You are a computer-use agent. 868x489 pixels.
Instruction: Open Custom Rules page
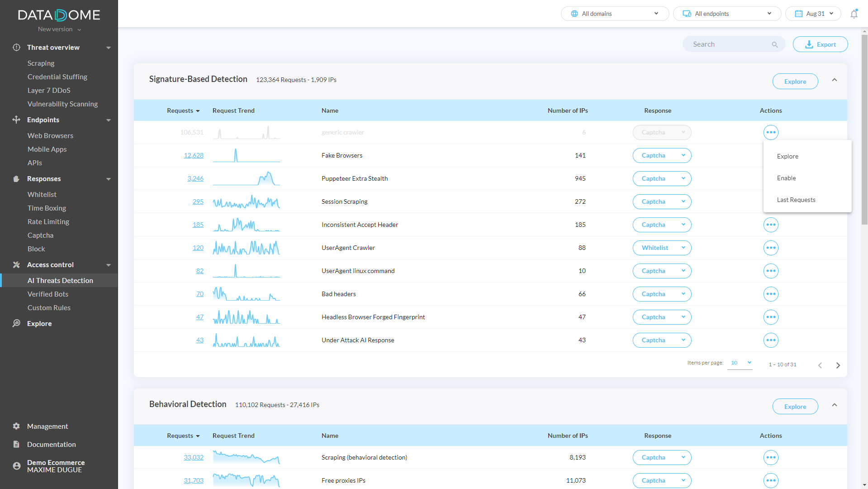(x=49, y=307)
